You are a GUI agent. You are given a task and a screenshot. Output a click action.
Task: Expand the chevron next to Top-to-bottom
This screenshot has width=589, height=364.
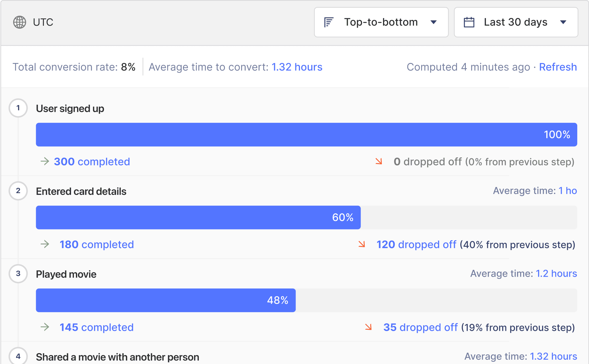tap(433, 22)
